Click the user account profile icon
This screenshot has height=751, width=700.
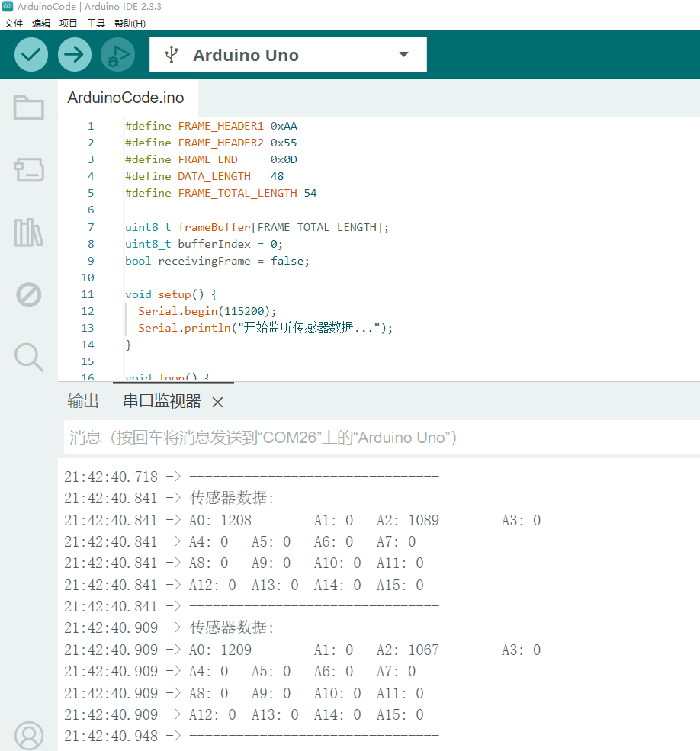point(29,736)
